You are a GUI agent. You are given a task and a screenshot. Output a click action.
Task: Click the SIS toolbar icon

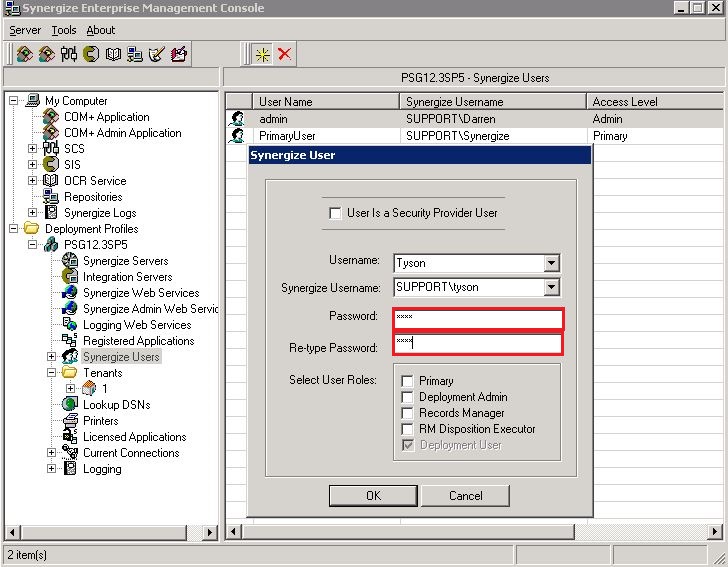(91, 54)
